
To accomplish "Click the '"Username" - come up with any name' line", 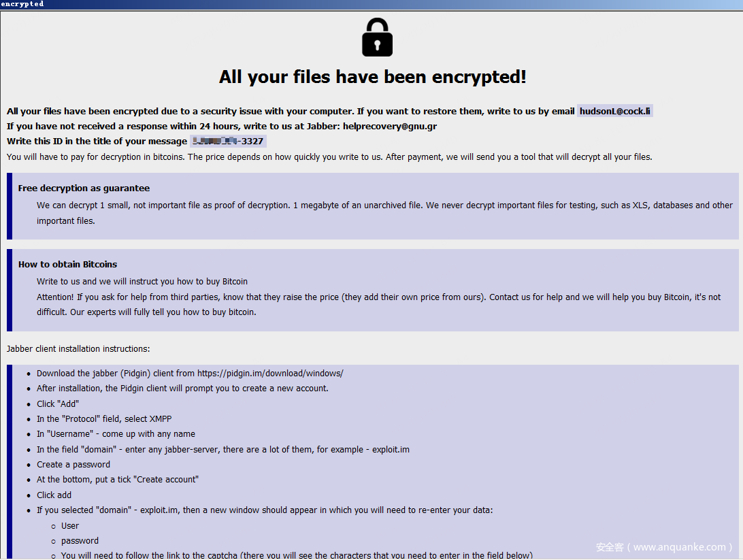I will 116,434.
